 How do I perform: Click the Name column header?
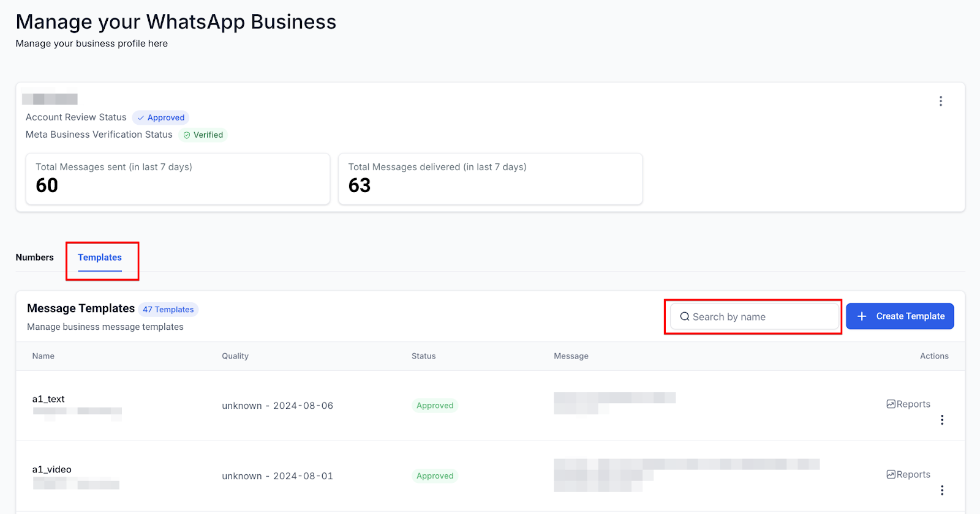pyautogui.click(x=43, y=356)
